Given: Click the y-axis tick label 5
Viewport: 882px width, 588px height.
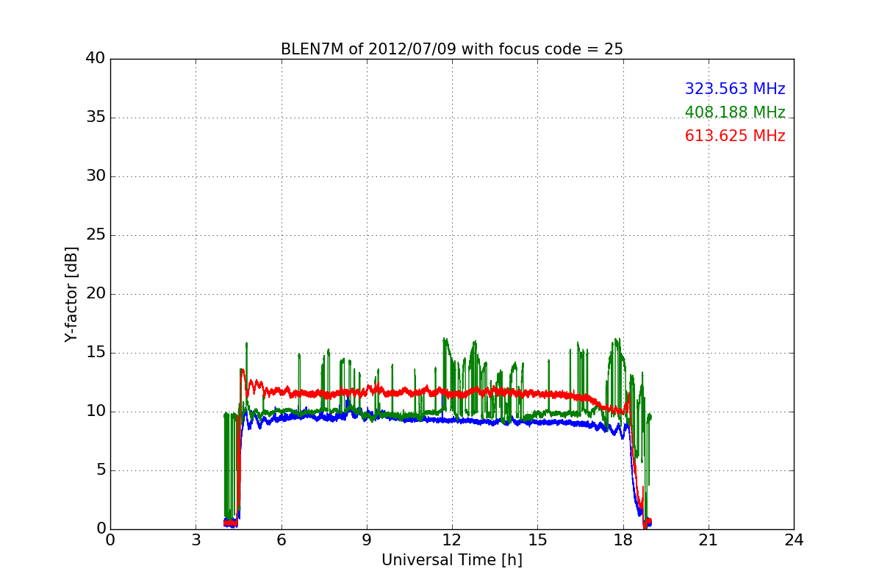Looking at the screenshot, I should [101, 470].
